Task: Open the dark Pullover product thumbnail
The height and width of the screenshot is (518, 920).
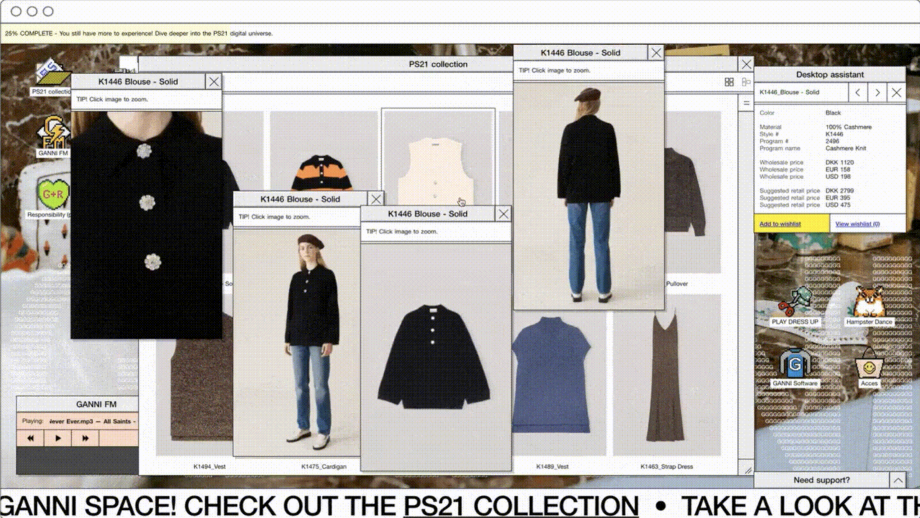Action: (x=692, y=192)
